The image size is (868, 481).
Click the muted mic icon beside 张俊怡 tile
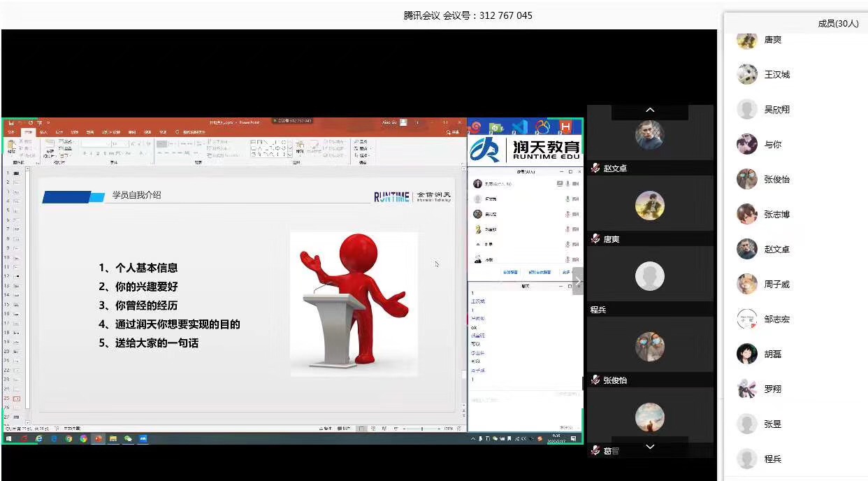pyautogui.click(x=595, y=380)
